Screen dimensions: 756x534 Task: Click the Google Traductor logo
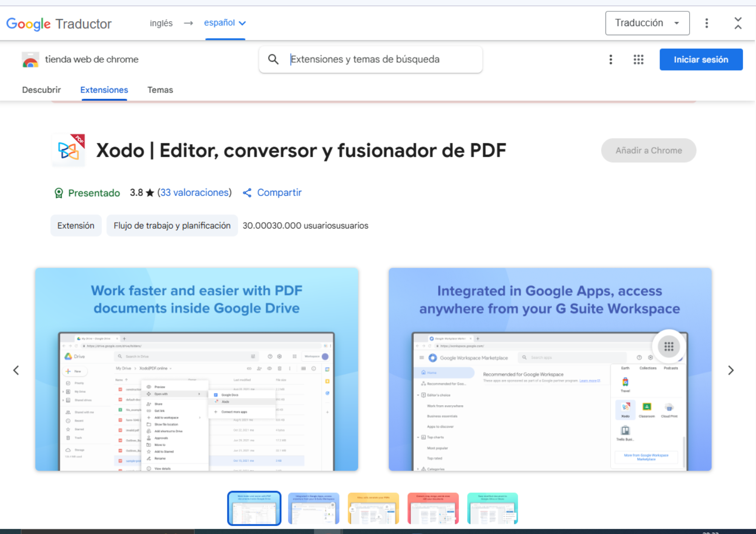(x=59, y=23)
